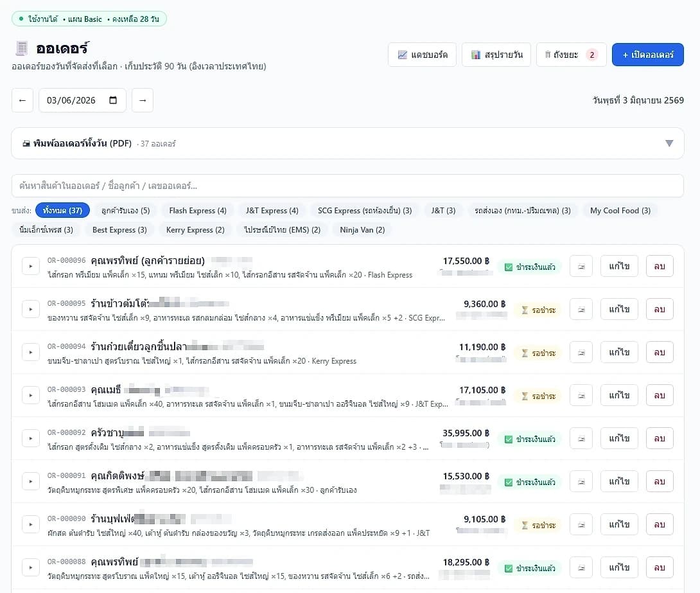The width and height of the screenshot is (700, 593).
Task: Toggle ชำระเงินแล้ว status on order OR-000091
Action: click(x=530, y=482)
